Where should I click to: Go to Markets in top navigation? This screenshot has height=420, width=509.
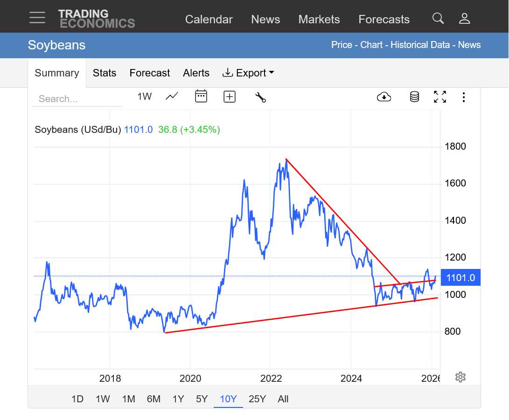(x=319, y=19)
